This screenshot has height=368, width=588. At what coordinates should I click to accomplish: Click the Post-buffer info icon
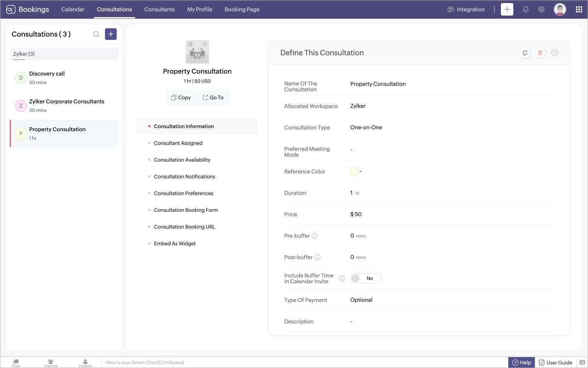(318, 257)
